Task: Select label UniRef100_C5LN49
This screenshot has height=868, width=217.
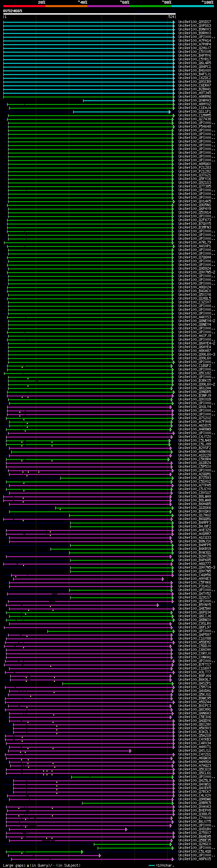Action: pyautogui.click(x=195, y=441)
